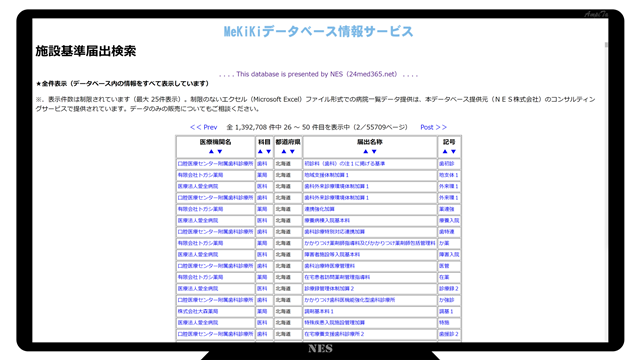The width and height of the screenshot is (640, 360).
Task: Click code link 在薬
Action: [x=444, y=277]
